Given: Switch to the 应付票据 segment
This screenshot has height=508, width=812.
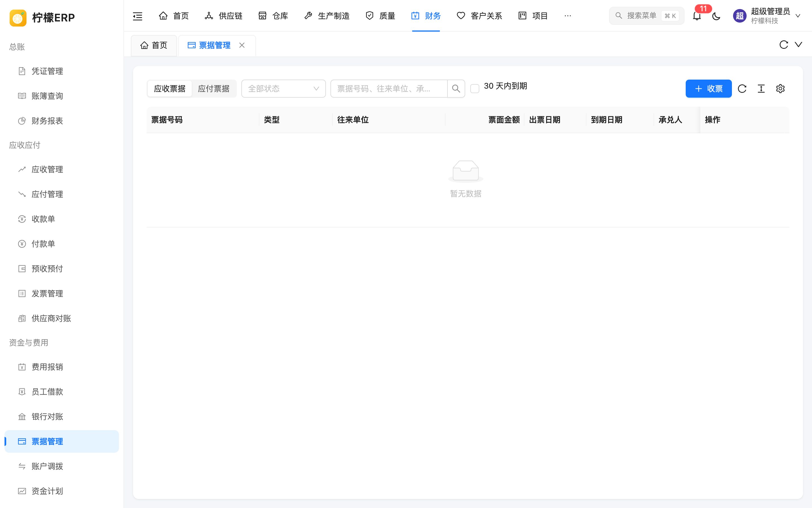Looking at the screenshot, I should pos(214,89).
